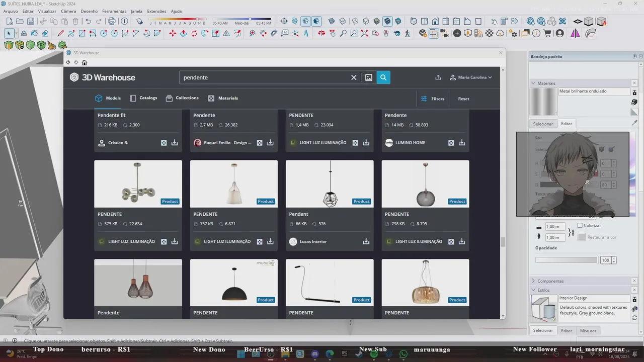Viewport: 644px width, 362px height.
Task: Select the eyedropper sample paint icon
Action: point(634,123)
